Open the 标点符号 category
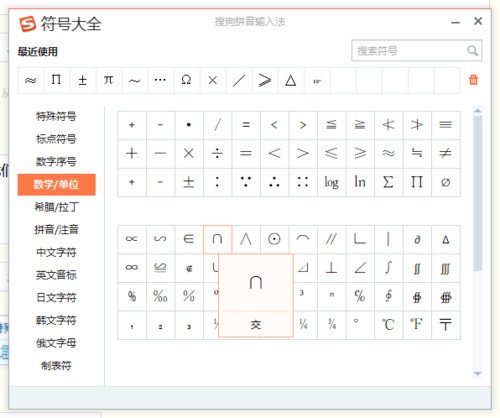The height and width of the screenshot is (418, 500). coord(56,139)
